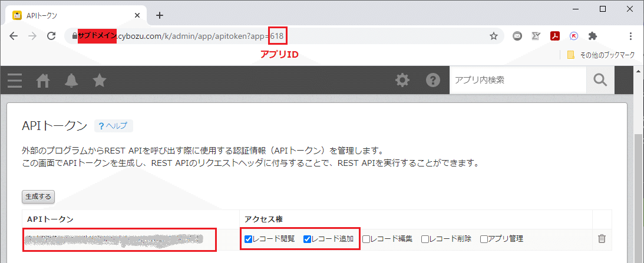The height and width of the screenshot is (263, 644).
Task: Click the 生成する button
Action: pyautogui.click(x=38, y=197)
